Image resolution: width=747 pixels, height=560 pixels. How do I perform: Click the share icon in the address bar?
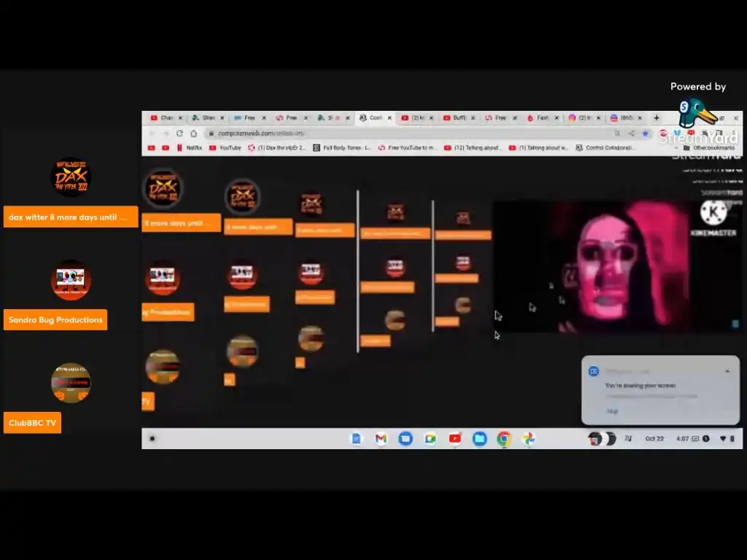pos(631,133)
